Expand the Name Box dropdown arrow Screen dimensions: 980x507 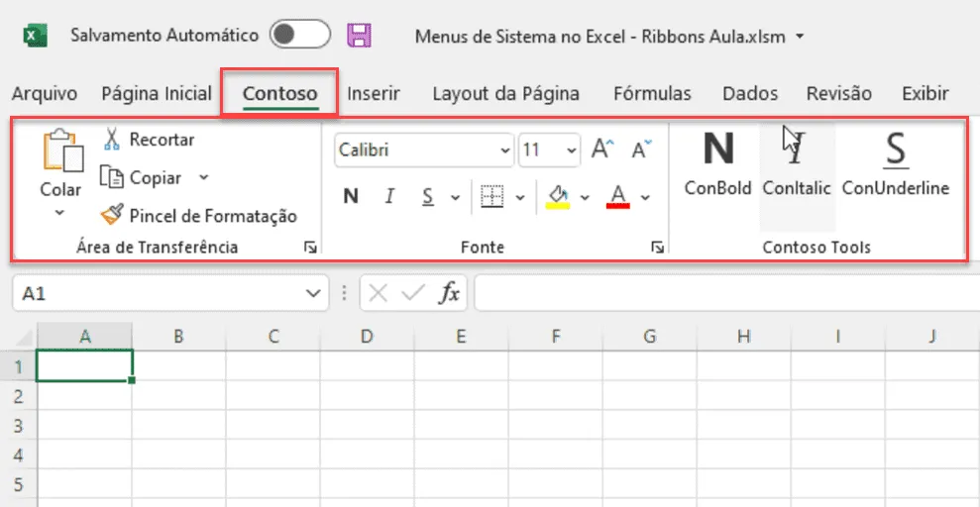click(313, 293)
